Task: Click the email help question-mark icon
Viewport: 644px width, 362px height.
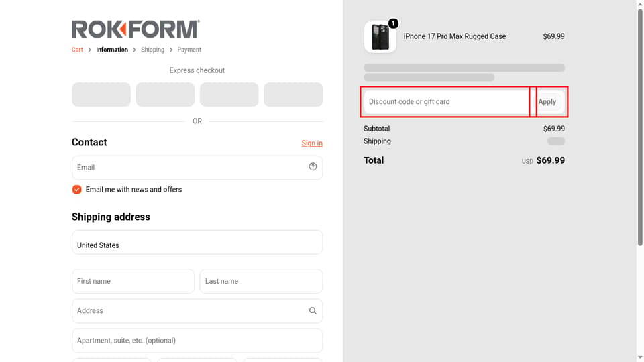Action: (x=313, y=167)
